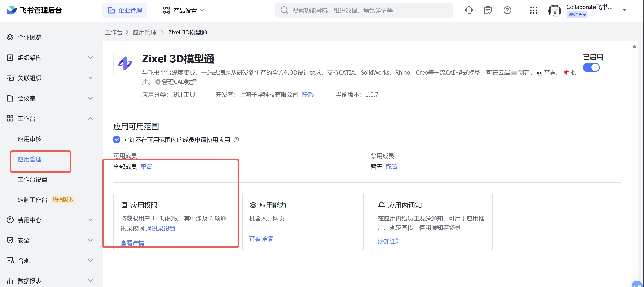Click the help question mark icon
Viewport: 644px width, 287px height.
point(507,10)
